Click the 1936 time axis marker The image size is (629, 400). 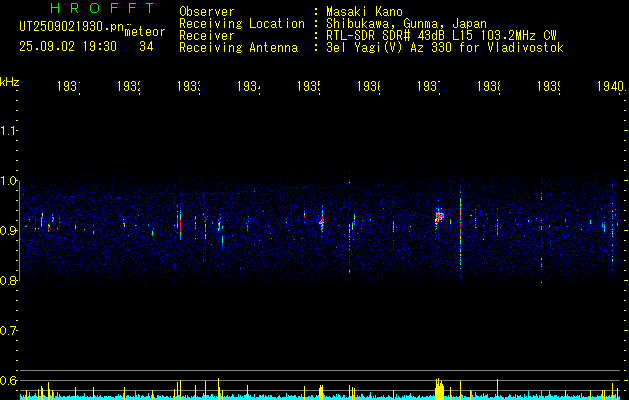click(369, 86)
